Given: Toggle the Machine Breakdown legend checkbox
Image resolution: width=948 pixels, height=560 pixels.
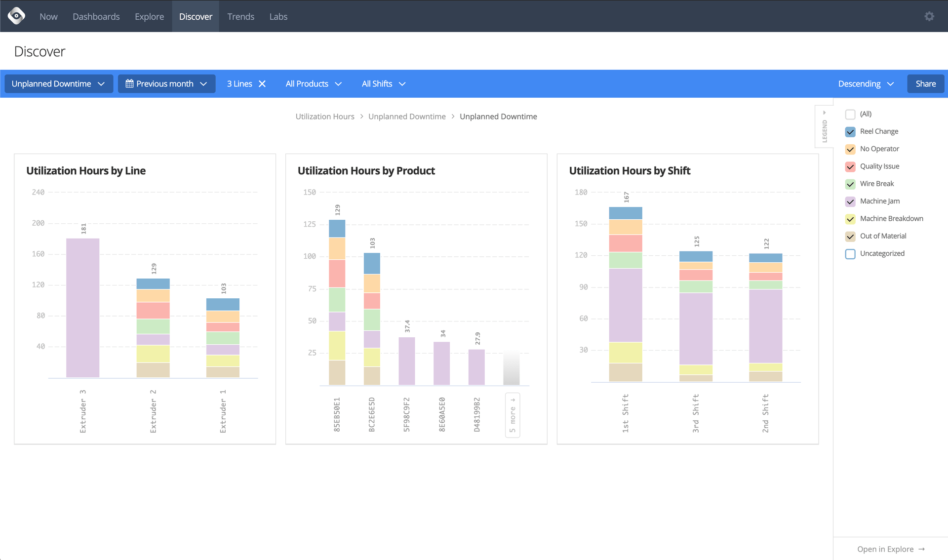Looking at the screenshot, I should point(851,219).
